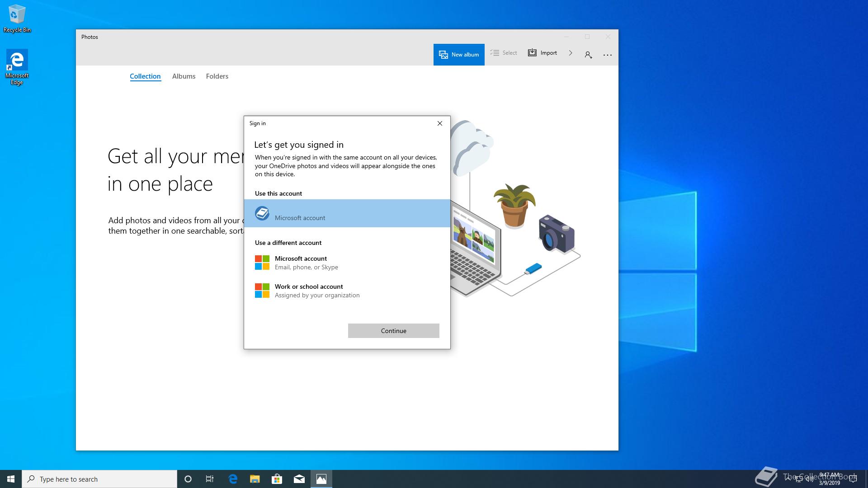Click New album button in Photos toolbar

click(x=459, y=55)
